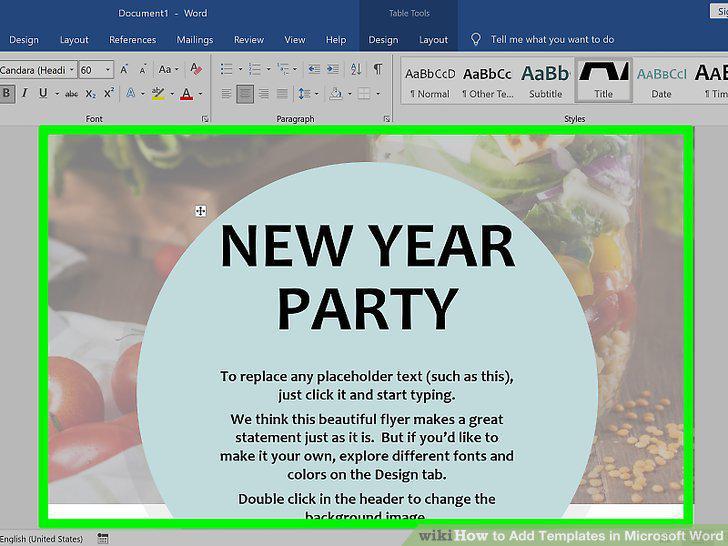The image size is (728, 546).
Task: Click the Change Case Aa icon
Action: pos(165,70)
